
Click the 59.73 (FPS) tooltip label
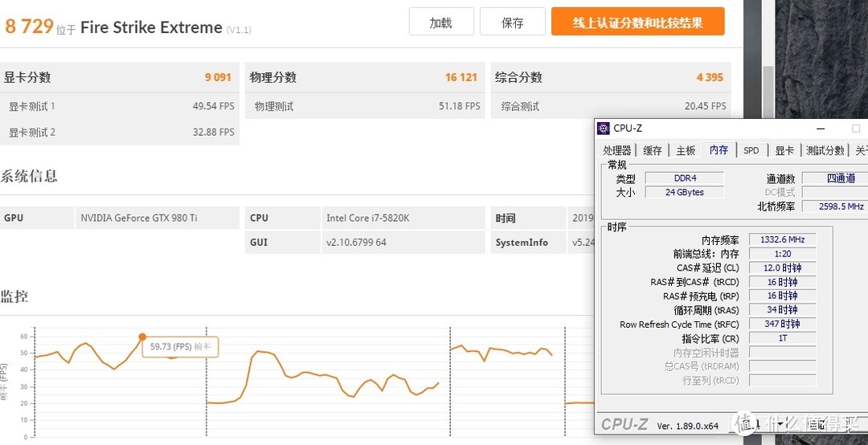tap(181, 346)
